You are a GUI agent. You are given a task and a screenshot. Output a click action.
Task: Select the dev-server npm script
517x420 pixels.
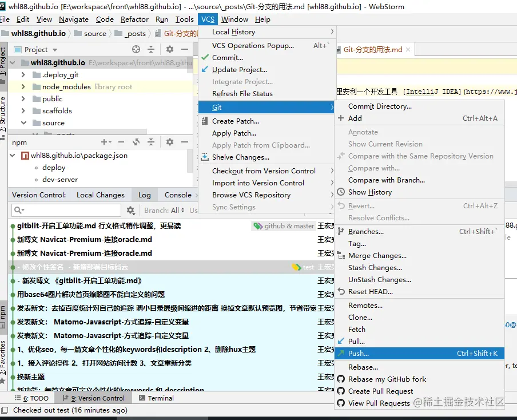click(x=60, y=180)
